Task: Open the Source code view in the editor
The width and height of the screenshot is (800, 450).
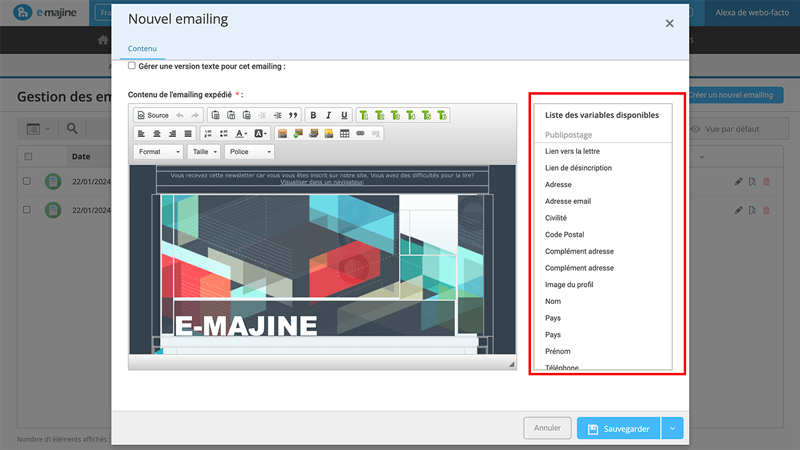Action: point(153,115)
